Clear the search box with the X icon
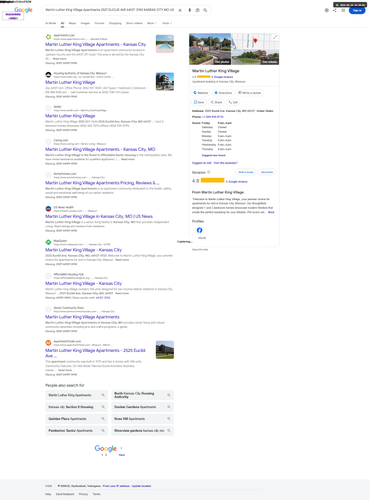Image resolution: width=374 pixels, height=500 pixels. click(x=180, y=10)
